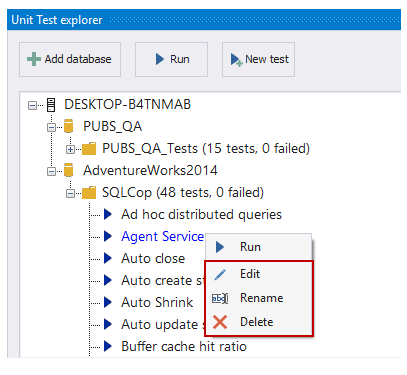Click the run arrow beside Auto Shrink test
Screen dimensions: 407x375
(108, 302)
